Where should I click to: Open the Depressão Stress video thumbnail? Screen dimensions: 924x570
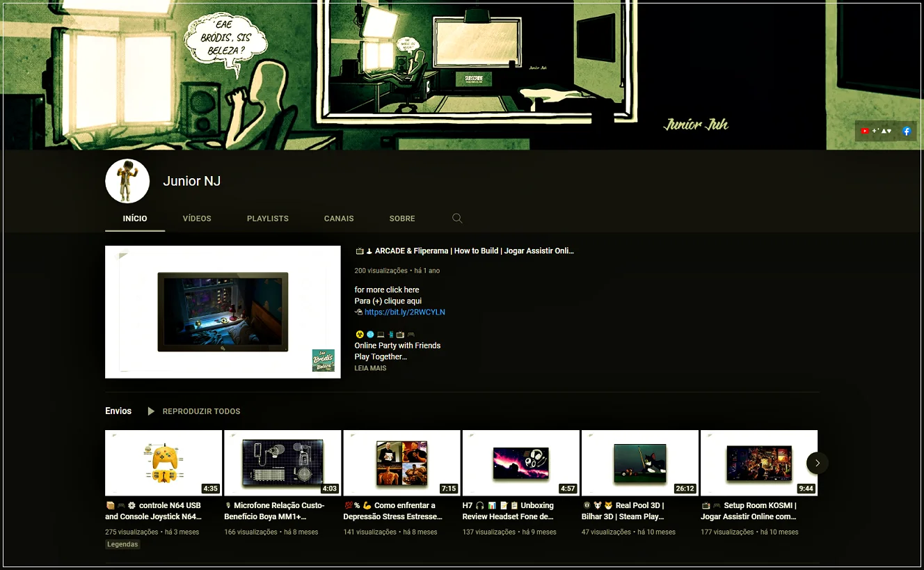pyautogui.click(x=401, y=463)
